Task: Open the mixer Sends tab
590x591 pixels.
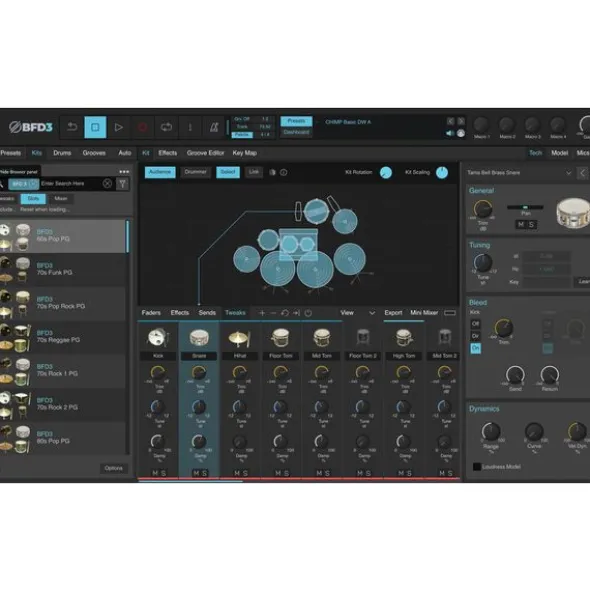Action: coord(207,313)
